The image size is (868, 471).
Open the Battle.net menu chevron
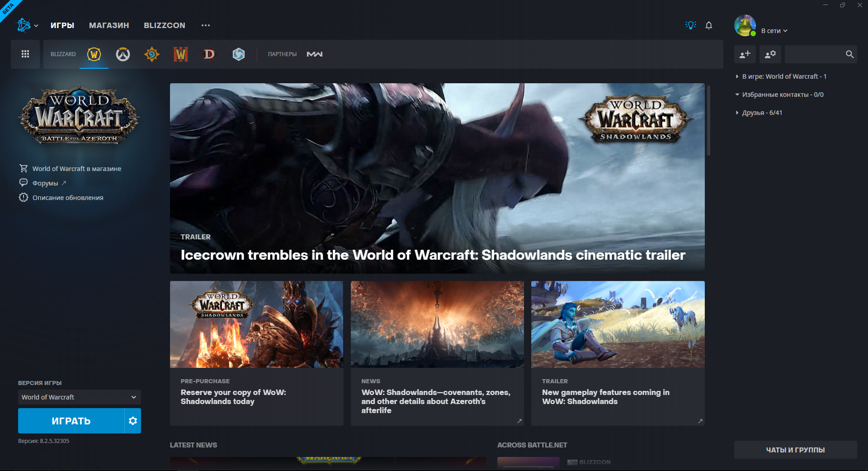36,26
